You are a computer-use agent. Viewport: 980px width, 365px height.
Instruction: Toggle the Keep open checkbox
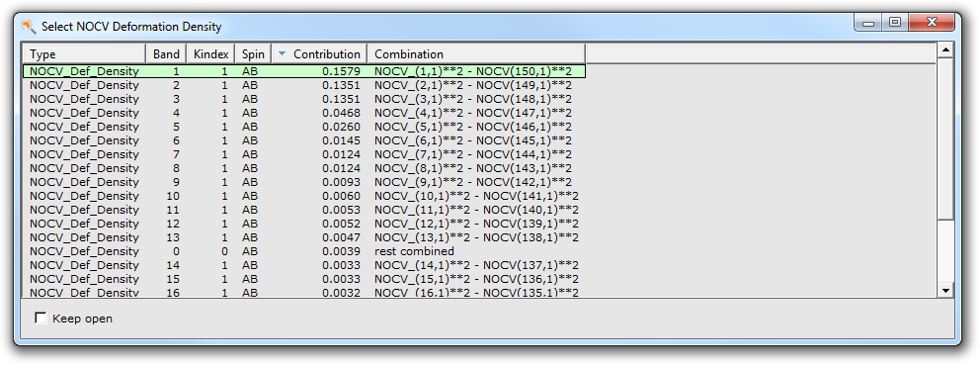click(x=41, y=319)
